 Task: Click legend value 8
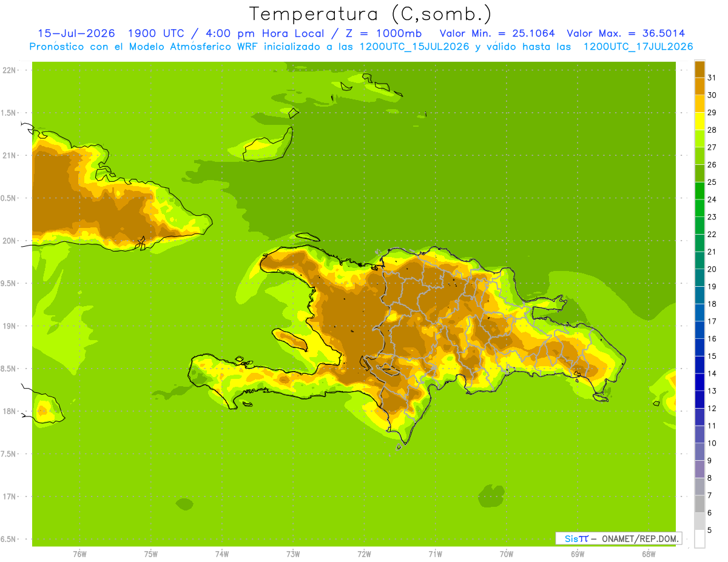pyautogui.click(x=710, y=478)
